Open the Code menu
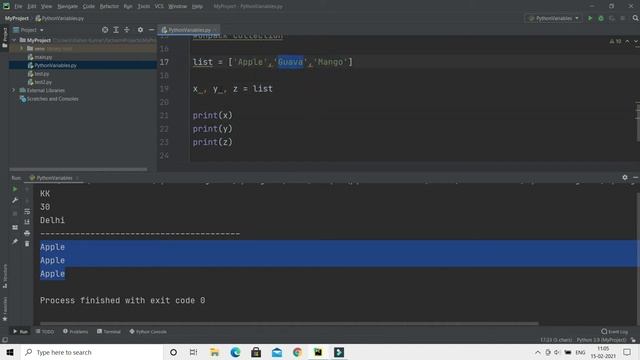The width and height of the screenshot is (640, 360). coord(89,7)
